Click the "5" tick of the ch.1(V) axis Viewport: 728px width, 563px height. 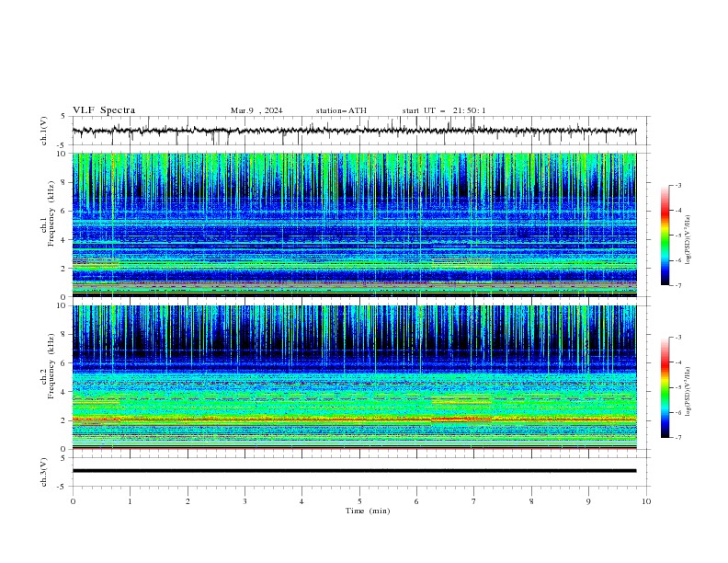point(63,116)
